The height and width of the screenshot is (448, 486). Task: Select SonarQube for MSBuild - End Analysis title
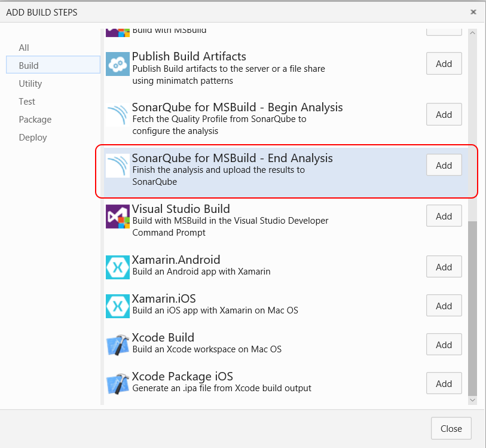[x=233, y=158]
